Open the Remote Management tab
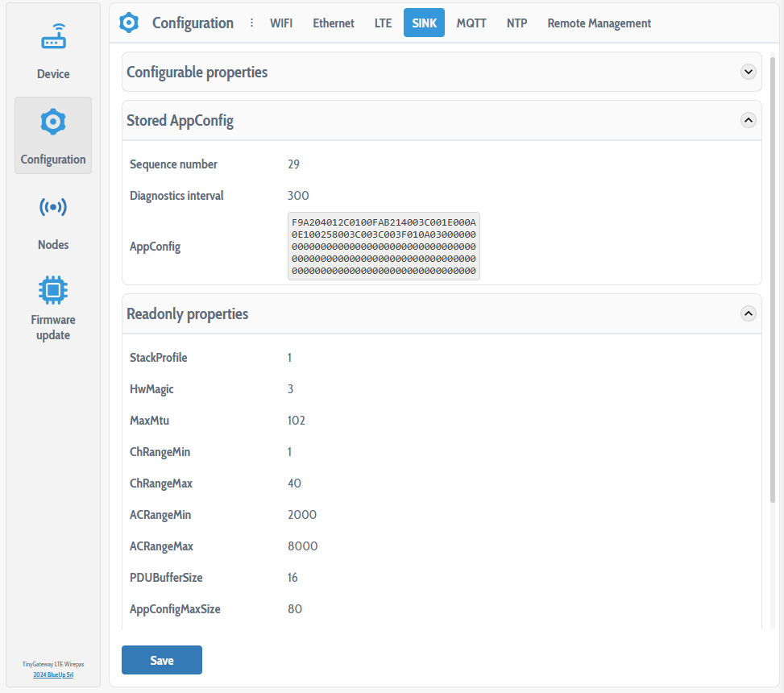 (x=599, y=23)
